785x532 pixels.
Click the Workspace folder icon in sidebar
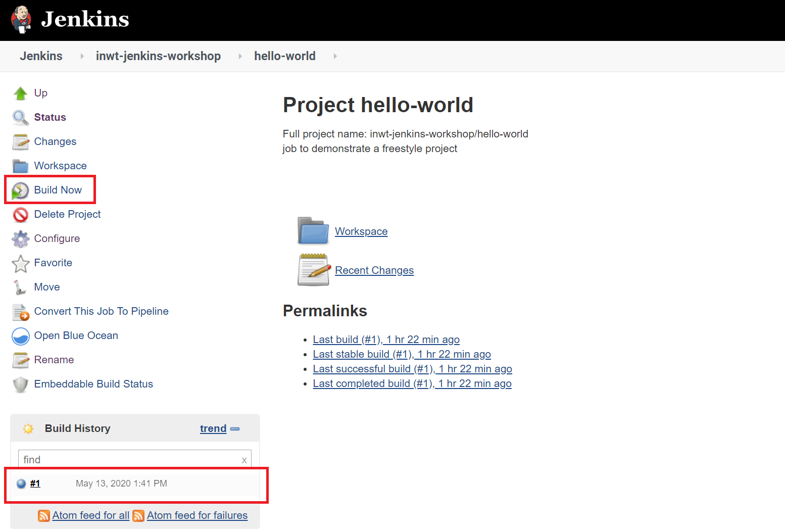click(21, 166)
